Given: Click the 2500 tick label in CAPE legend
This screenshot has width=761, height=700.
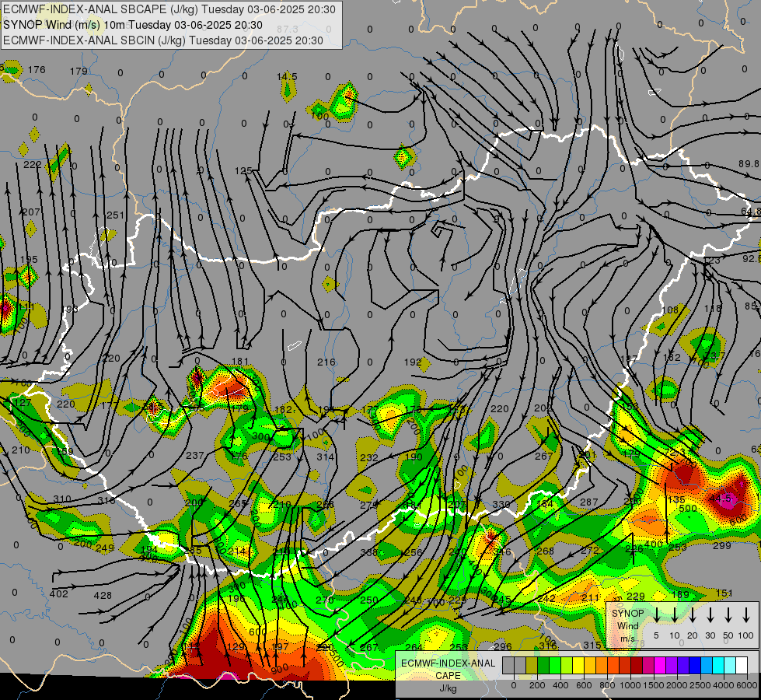Looking at the screenshot, I should click(x=700, y=685).
